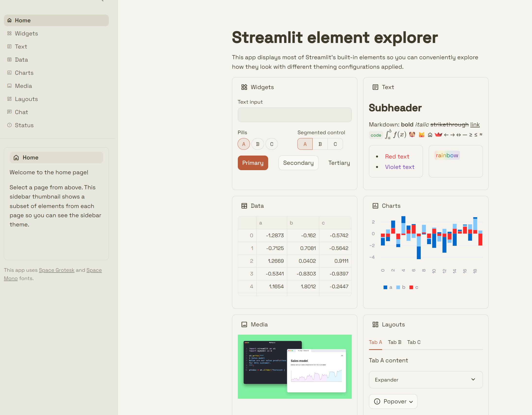Click the Layouts icon in card header
Image resolution: width=532 pixels, height=415 pixels.
(x=375, y=324)
